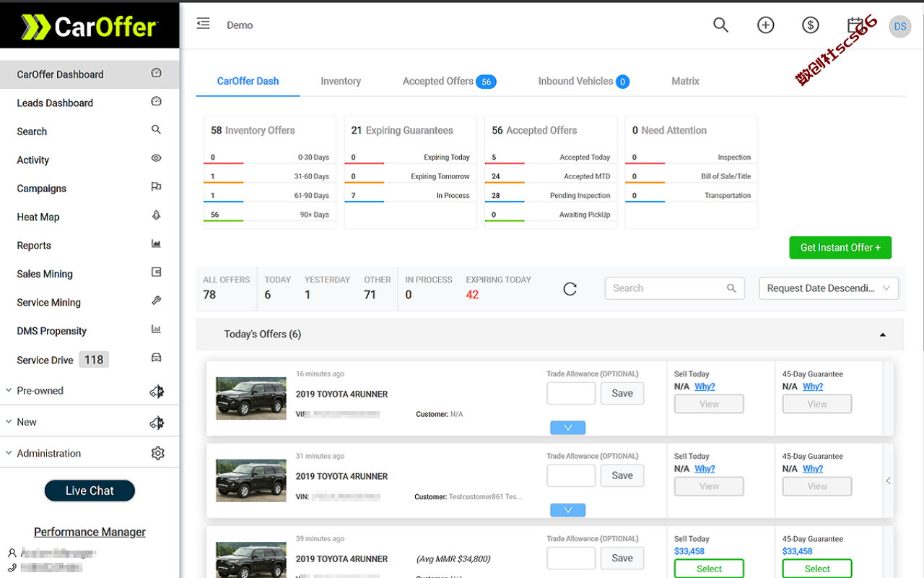The image size is (924, 578).
Task: Refresh the offers list with circular arrow
Action: click(x=570, y=289)
